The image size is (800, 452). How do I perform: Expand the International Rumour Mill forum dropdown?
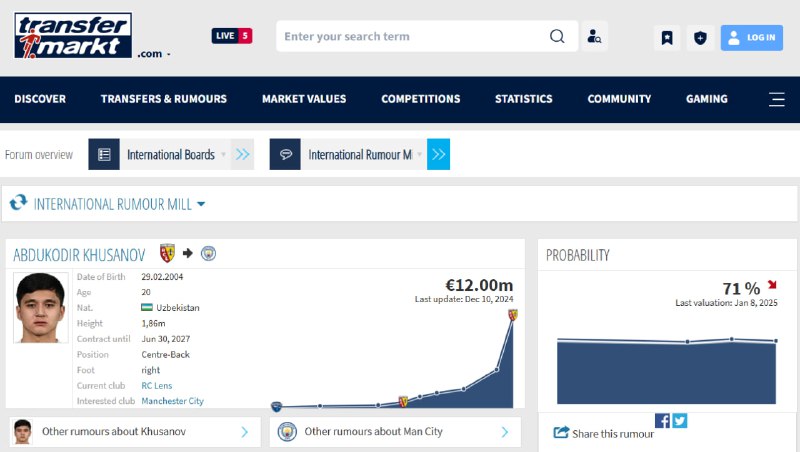click(364, 154)
